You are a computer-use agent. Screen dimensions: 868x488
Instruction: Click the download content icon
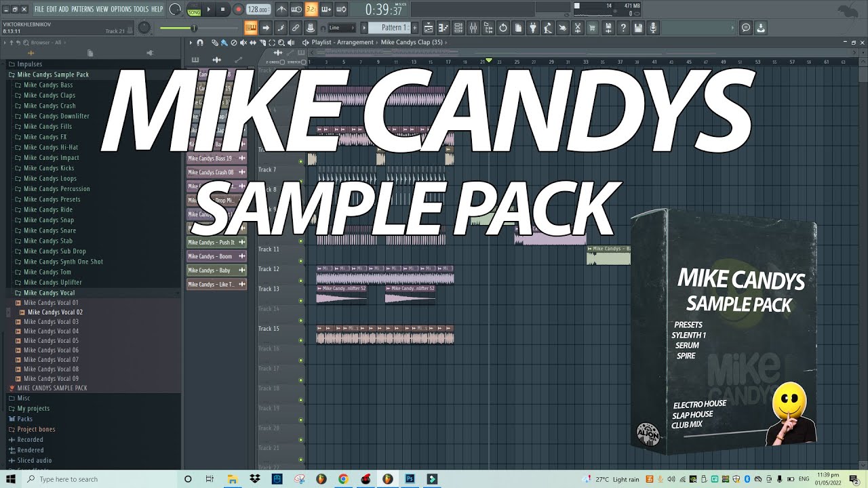[x=761, y=28]
